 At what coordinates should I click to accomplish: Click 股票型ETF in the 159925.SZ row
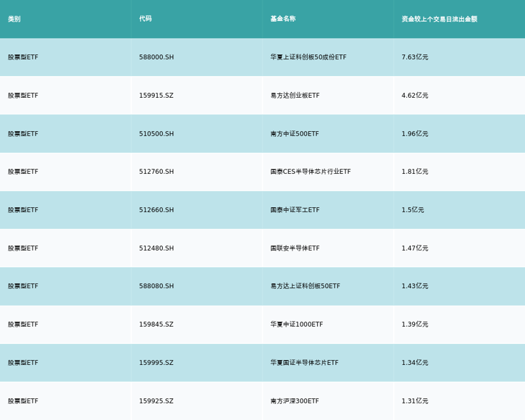click(x=23, y=401)
